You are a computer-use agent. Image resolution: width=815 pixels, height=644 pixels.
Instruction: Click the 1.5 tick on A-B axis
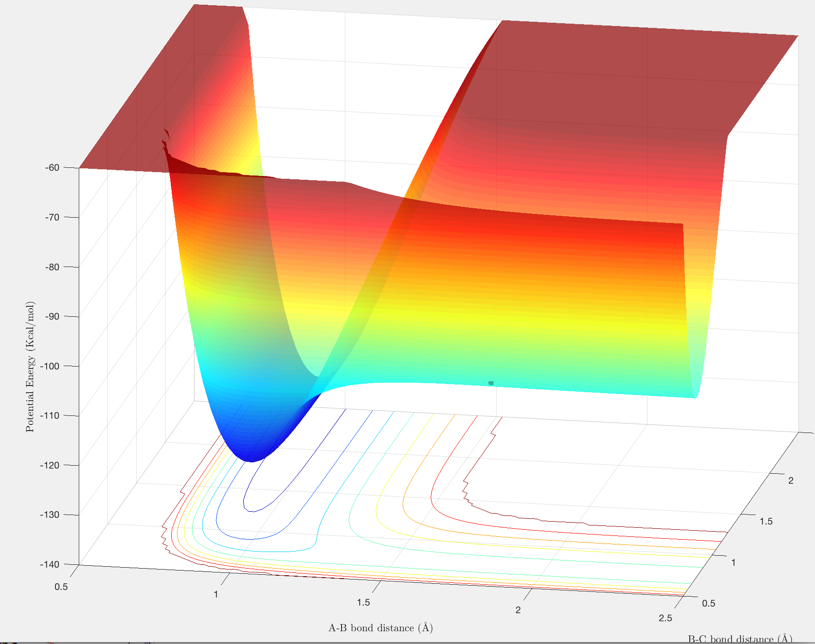click(363, 602)
